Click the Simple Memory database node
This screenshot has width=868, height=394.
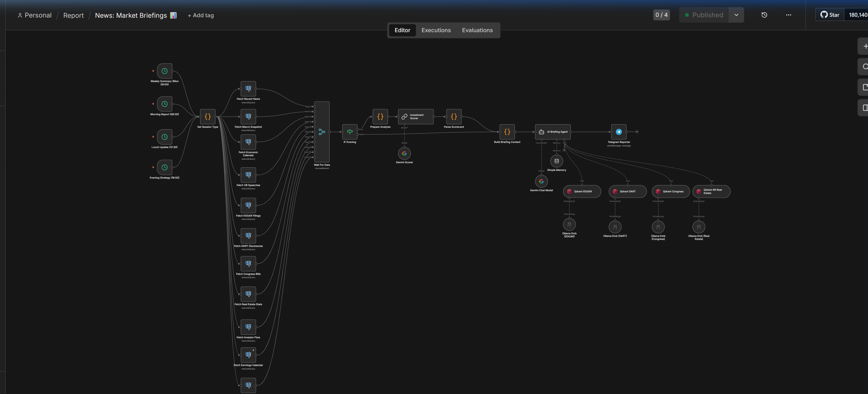556,161
